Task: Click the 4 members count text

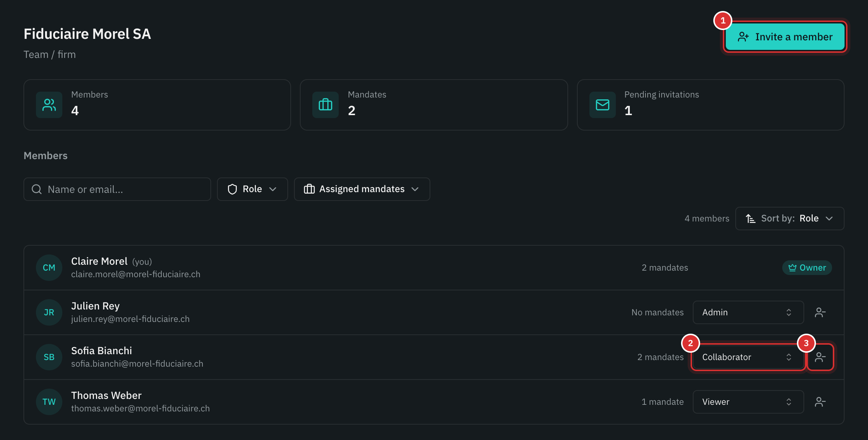Action: 707,219
